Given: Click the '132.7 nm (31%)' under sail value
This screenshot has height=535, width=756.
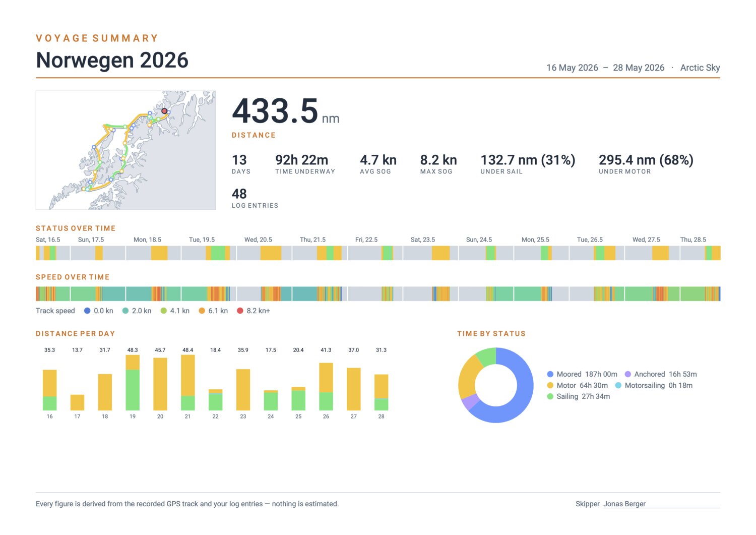Looking at the screenshot, I should 528,160.
